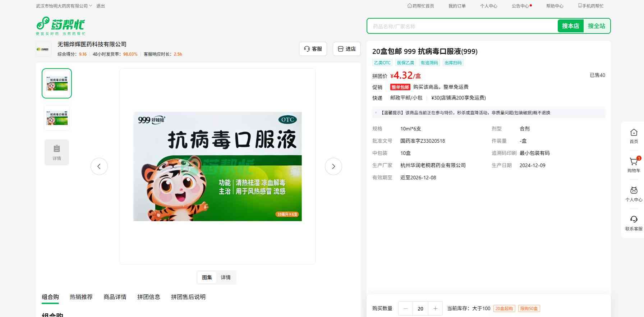The width and height of the screenshot is (644, 317).
Task: Open the 详情 icon below thumbnails
Action: pyautogui.click(x=57, y=152)
